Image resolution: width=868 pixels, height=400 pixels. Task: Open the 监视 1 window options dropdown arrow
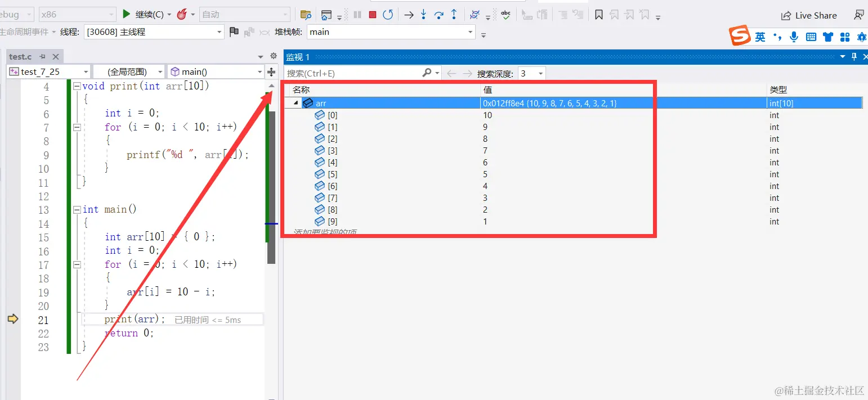843,56
